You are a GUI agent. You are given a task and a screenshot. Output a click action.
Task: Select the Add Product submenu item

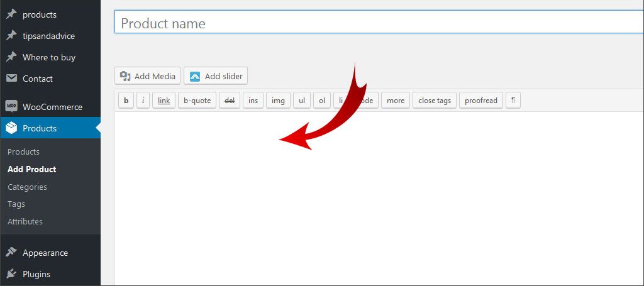click(31, 169)
